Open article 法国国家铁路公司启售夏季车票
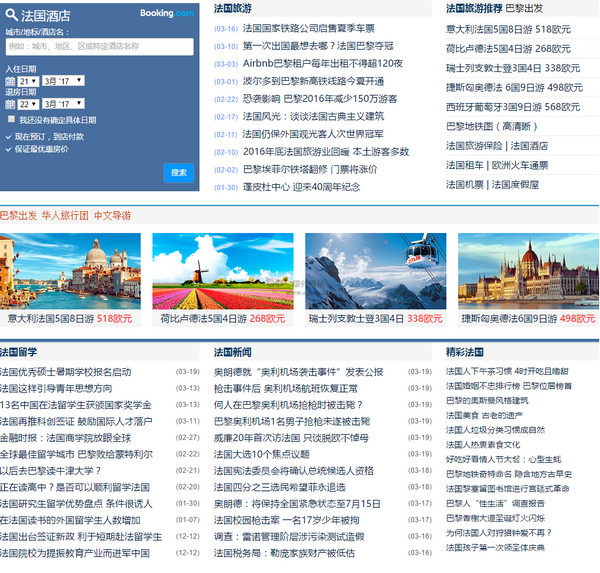The image size is (600, 573). coord(308,28)
